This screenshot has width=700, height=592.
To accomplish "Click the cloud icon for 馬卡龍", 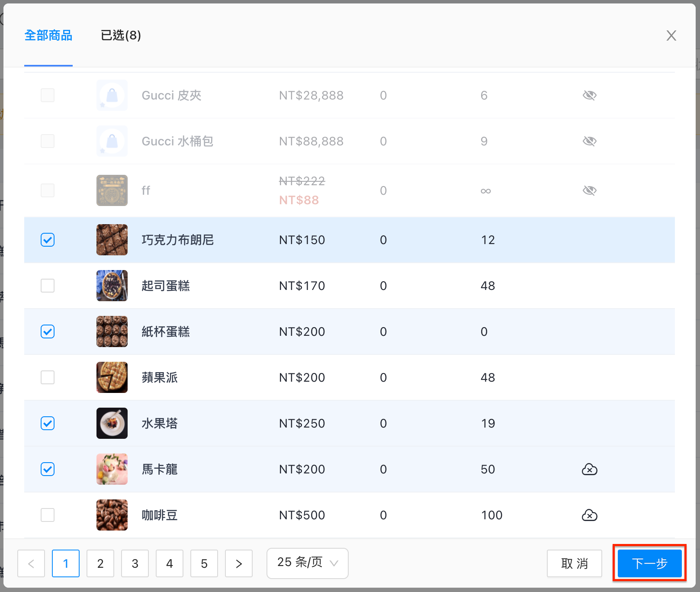I will pos(589,469).
